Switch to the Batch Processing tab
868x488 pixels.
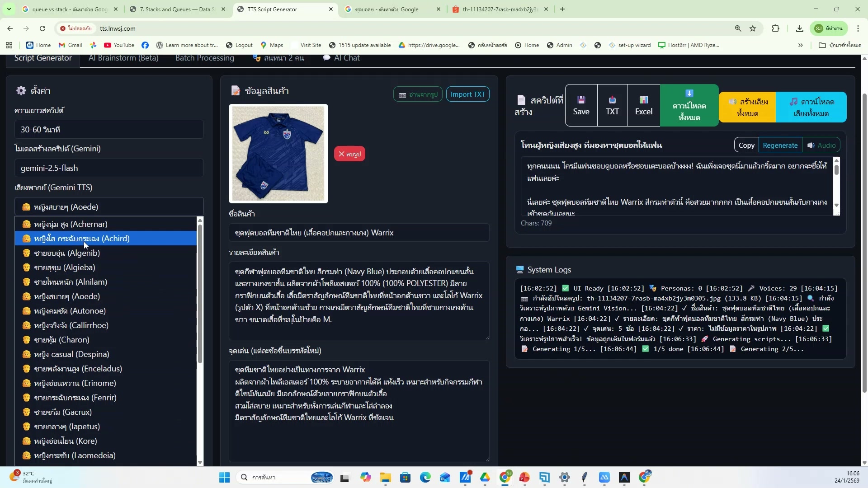point(204,58)
